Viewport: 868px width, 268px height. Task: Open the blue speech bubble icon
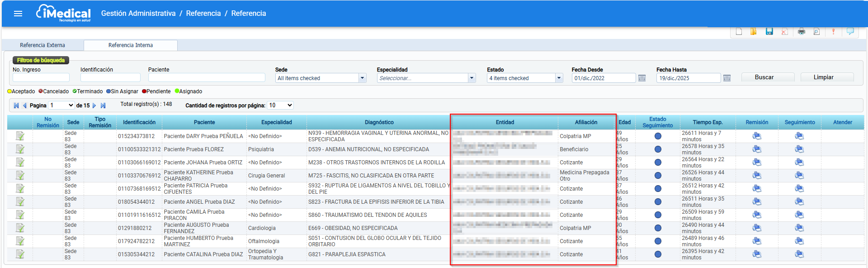(x=850, y=31)
